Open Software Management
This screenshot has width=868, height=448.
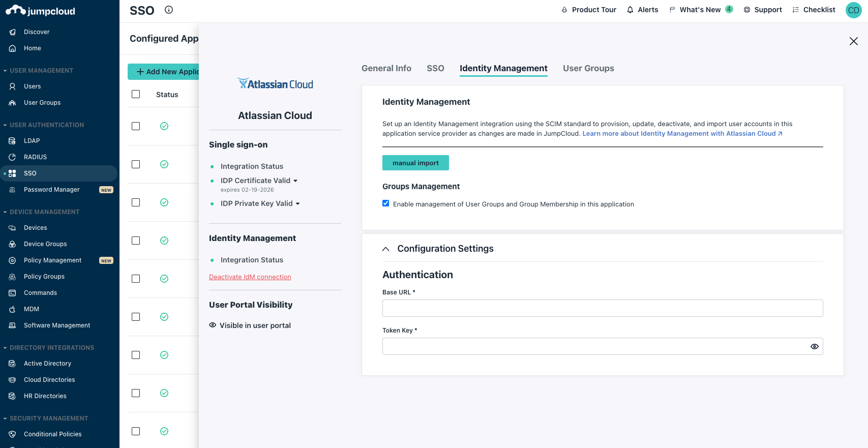coord(57,325)
